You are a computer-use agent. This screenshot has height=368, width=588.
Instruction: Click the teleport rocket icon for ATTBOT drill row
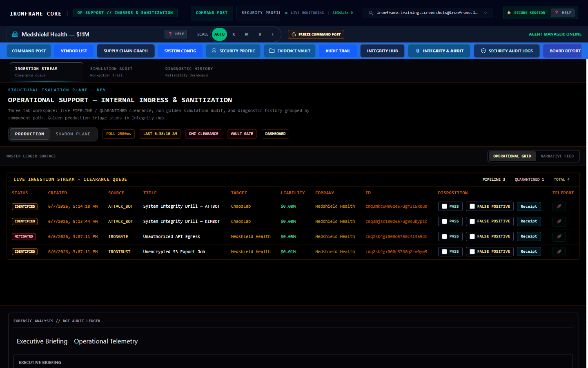pos(559,206)
